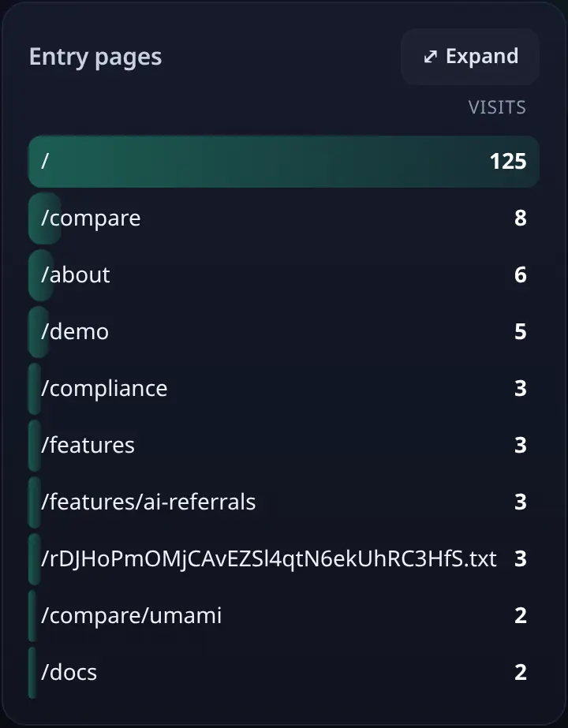The height and width of the screenshot is (728, 568).
Task: Click the expand arrows icon
Action: coord(431,57)
